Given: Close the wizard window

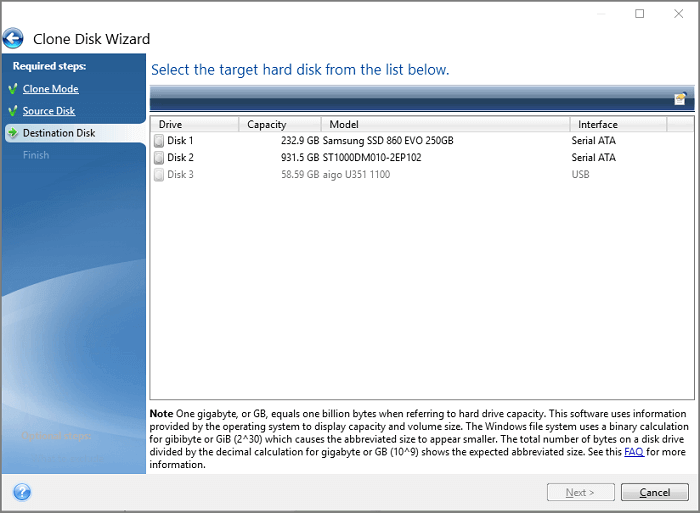Looking at the screenshot, I should [x=679, y=14].
